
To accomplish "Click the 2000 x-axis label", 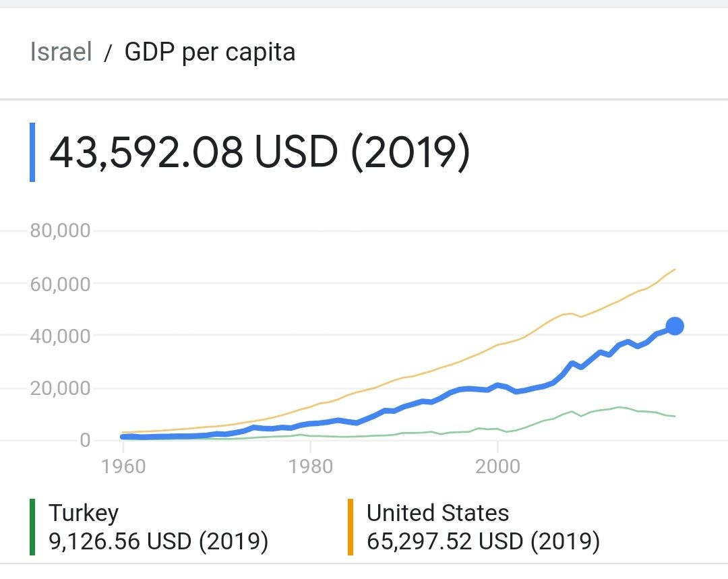I will coord(497,466).
